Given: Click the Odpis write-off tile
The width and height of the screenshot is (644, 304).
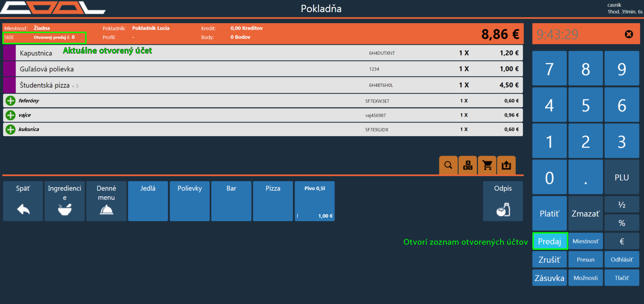Looking at the screenshot, I should 503,201.
